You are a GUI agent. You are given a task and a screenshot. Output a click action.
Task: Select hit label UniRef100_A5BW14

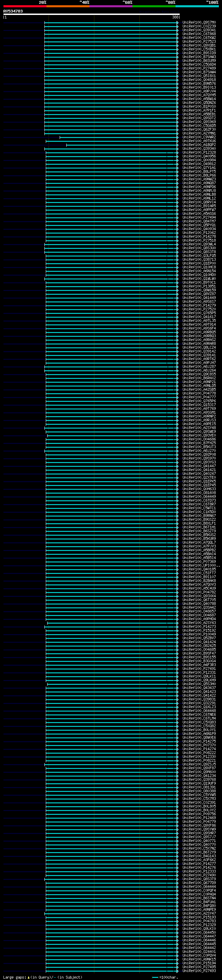pos(199,99)
